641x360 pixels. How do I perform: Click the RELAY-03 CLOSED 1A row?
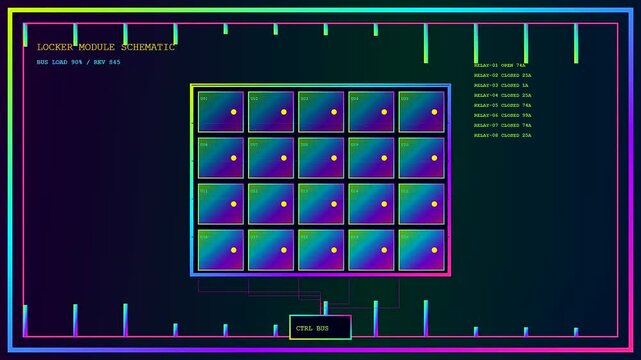click(501, 85)
